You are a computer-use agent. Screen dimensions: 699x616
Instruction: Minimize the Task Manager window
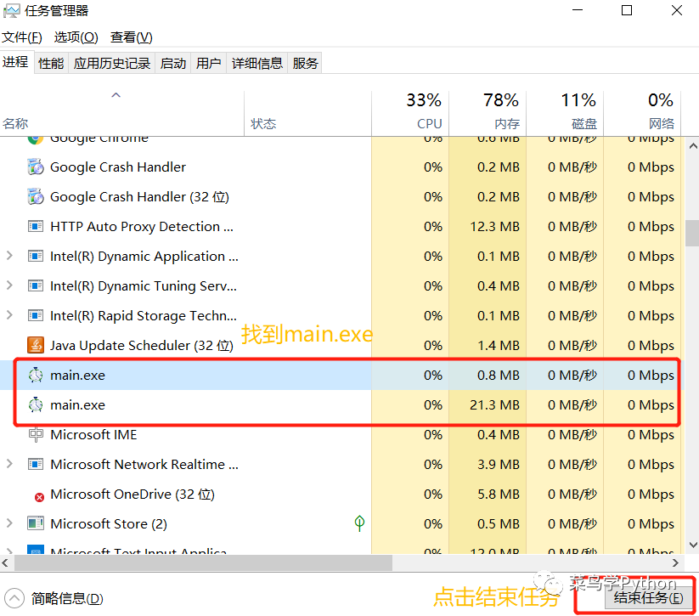[x=578, y=10]
